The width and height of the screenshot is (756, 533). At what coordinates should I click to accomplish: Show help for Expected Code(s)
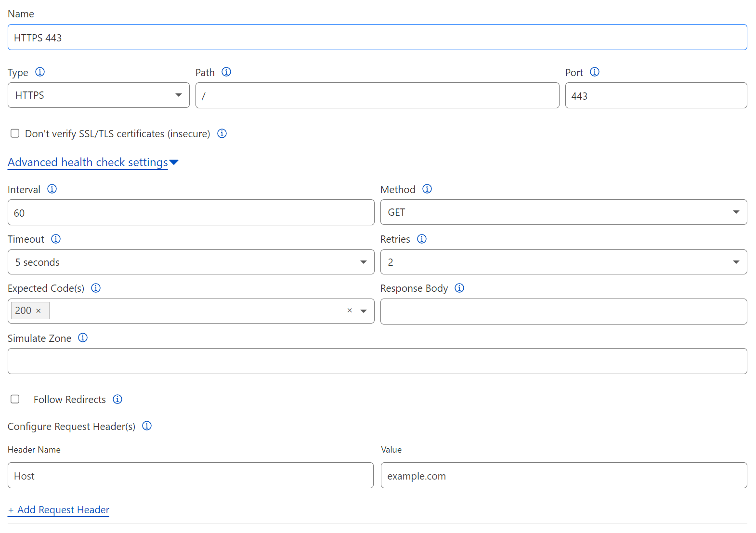coord(96,288)
